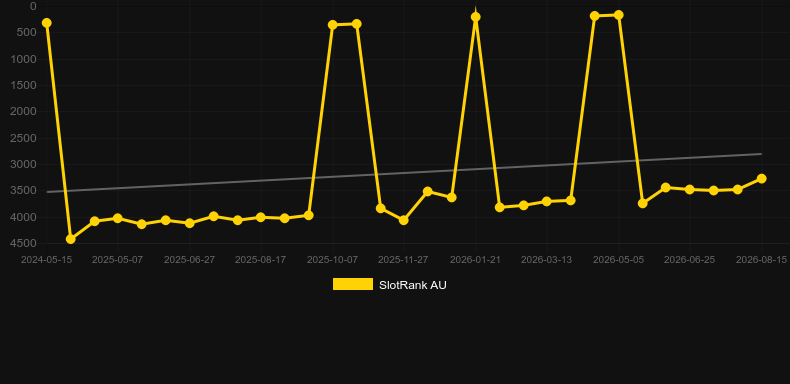This screenshot has width=790, height=384.
Task: Select the peak data point at 2025-10-07
Action: [x=333, y=25]
